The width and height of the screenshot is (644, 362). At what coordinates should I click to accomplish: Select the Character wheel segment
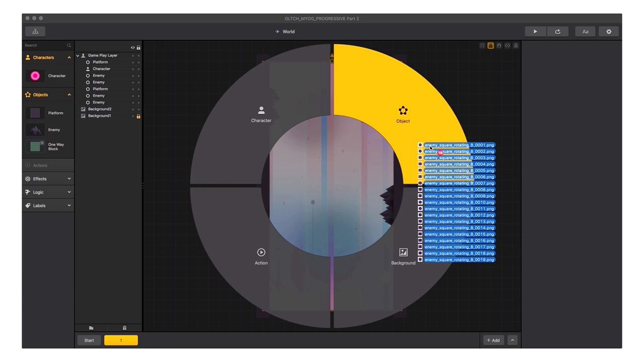[261, 114]
